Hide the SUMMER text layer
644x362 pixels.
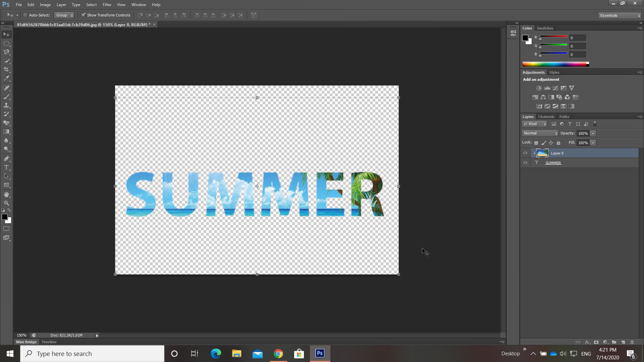pyautogui.click(x=525, y=163)
